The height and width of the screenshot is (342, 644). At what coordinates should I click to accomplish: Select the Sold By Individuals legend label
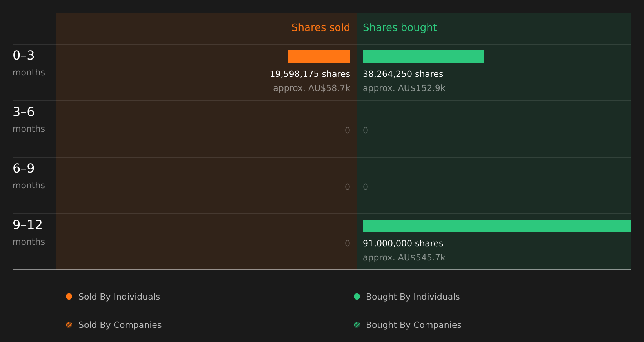tap(119, 297)
